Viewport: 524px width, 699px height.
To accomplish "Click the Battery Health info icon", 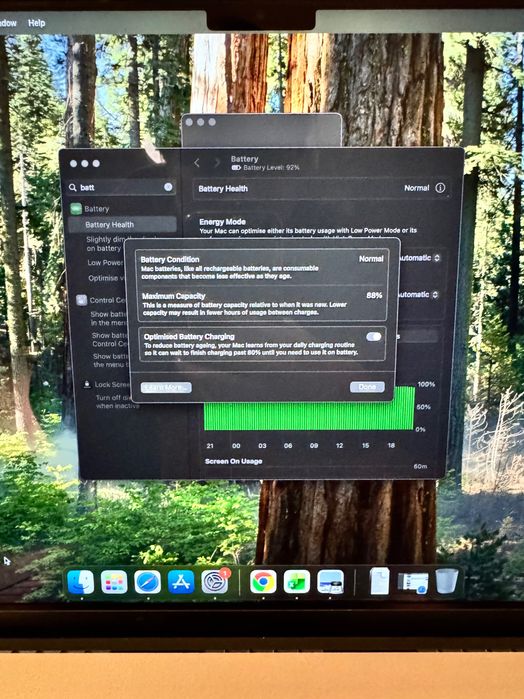I will (x=440, y=188).
